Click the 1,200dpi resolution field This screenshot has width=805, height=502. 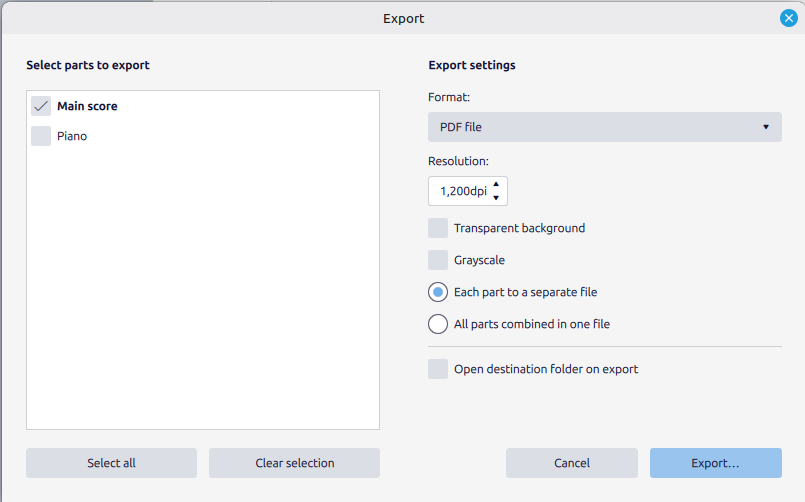pos(468,191)
